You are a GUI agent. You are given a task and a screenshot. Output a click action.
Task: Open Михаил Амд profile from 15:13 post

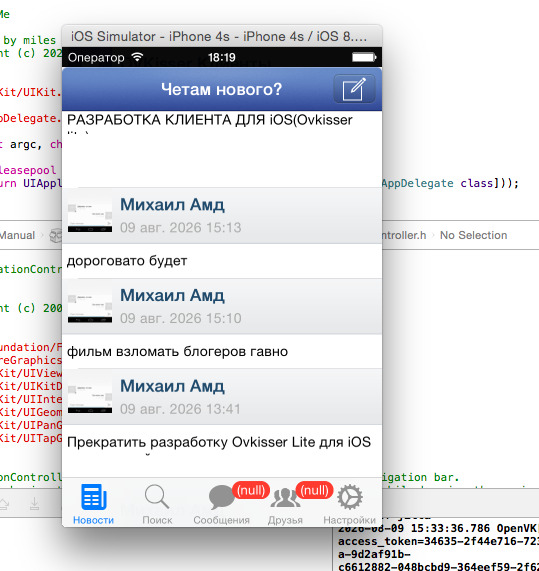click(172, 205)
